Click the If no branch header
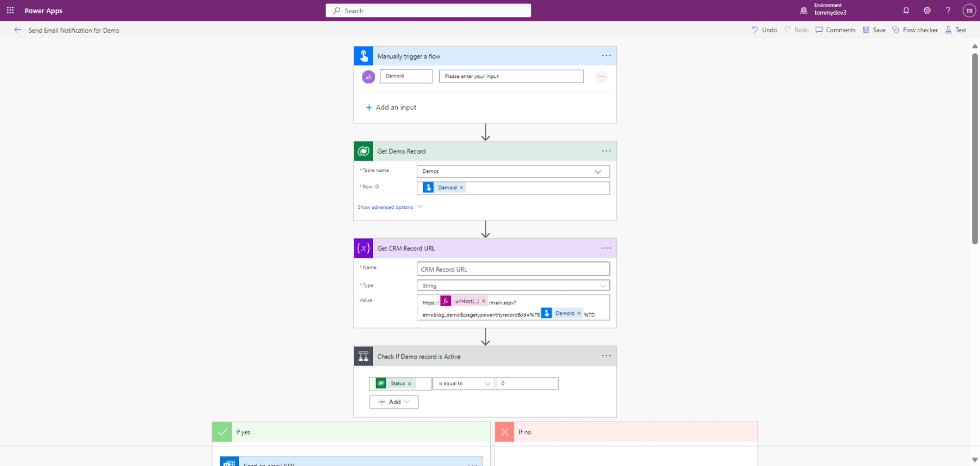This screenshot has width=980, height=466. pyautogui.click(x=626, y=432)
